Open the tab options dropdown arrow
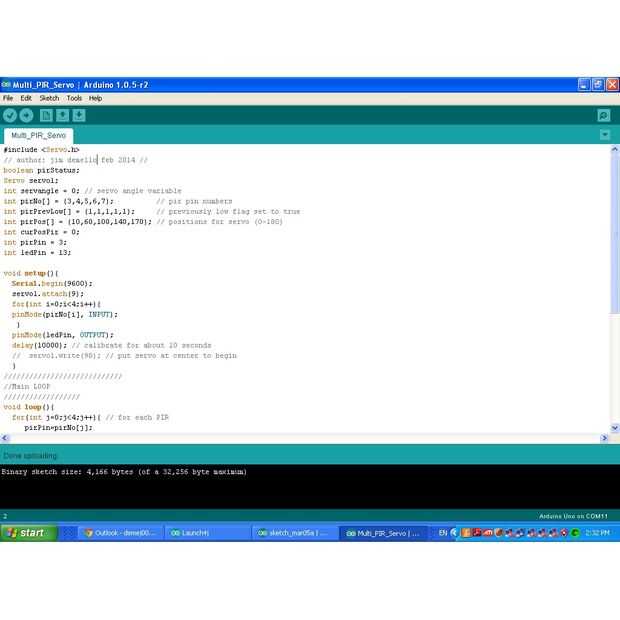The width and height of the screenshot is (620, 620). [605, 135]
